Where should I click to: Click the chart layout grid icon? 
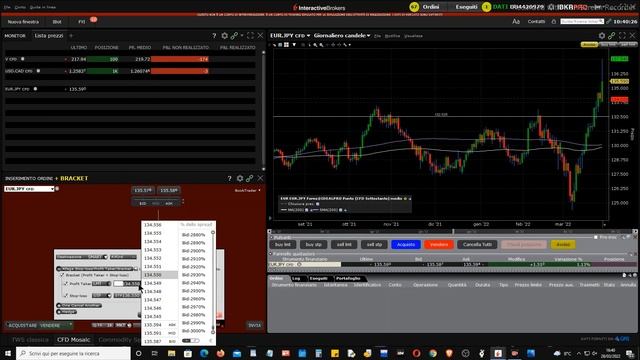286,45
